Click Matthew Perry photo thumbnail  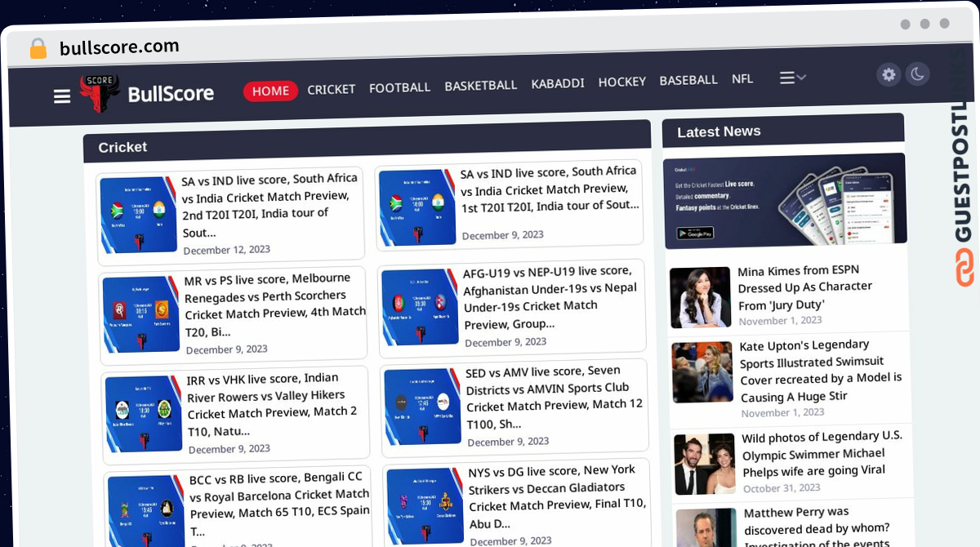pos(707,528)
